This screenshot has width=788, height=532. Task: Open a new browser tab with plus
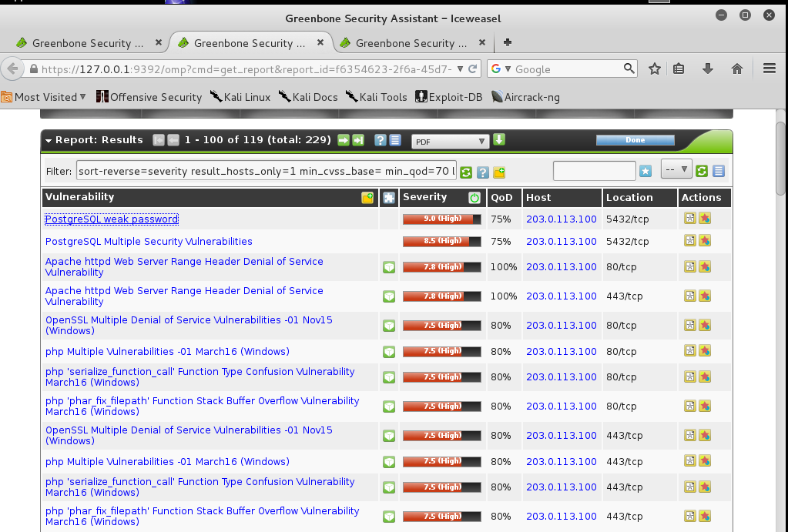pyautogui.click(x=508, y=42)
